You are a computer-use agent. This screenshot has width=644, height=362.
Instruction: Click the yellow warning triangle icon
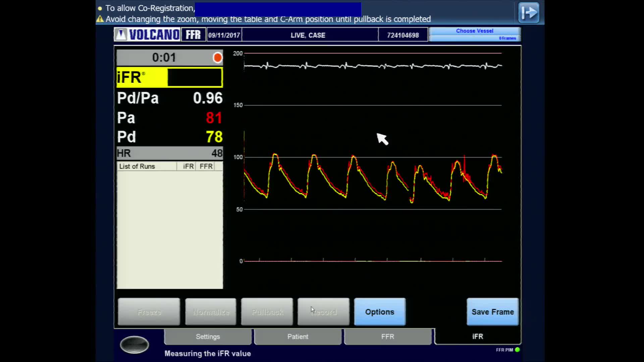click(x=100, y=19)
